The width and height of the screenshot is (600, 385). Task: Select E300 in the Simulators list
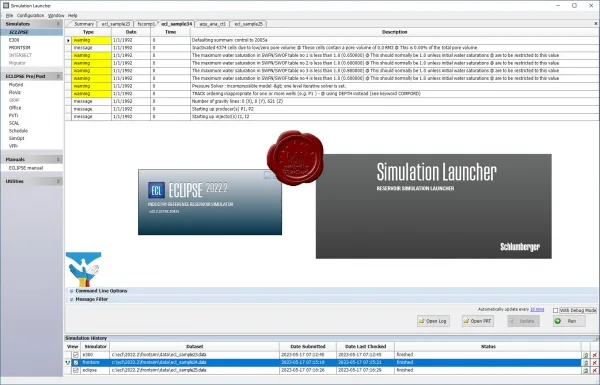pos(14,40)
